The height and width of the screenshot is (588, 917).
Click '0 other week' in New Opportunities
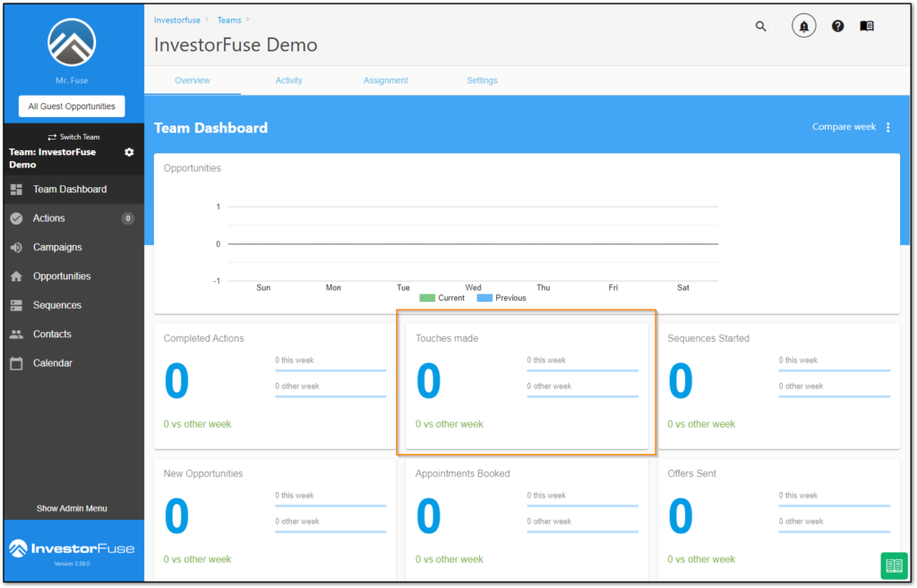tap(297, 522)
